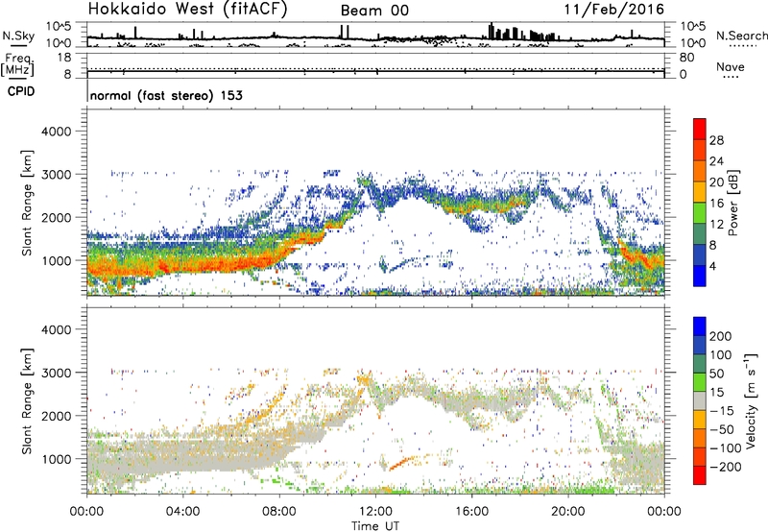
Task: Click the '2000' tick of the power panel
Action: pyautogui.click(x=57, y=217)
